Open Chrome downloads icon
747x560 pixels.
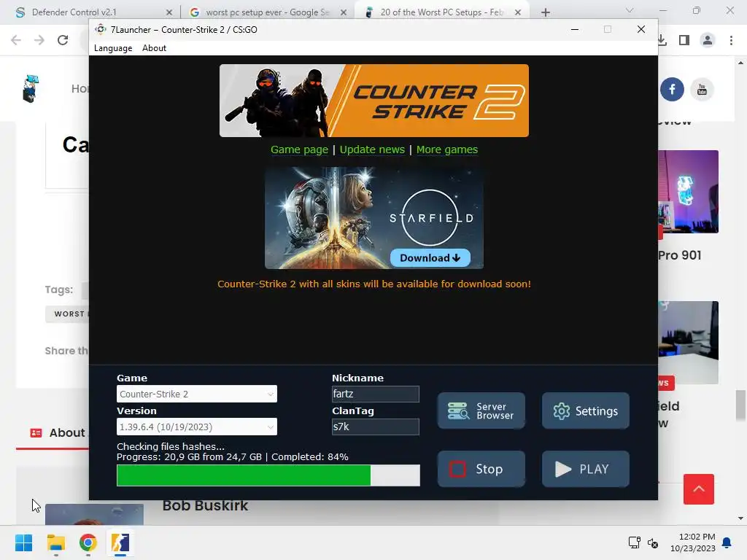point(662,40)
